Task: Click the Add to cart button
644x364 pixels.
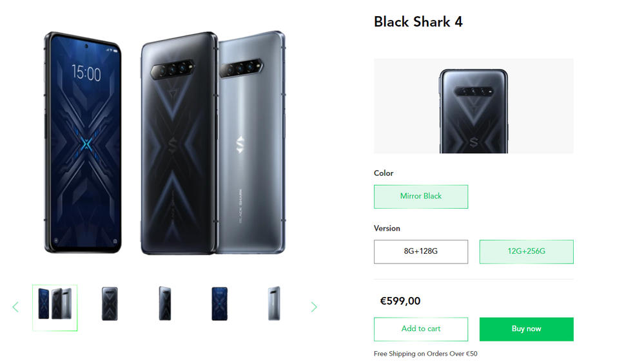Action: click(x=421, y=329)
